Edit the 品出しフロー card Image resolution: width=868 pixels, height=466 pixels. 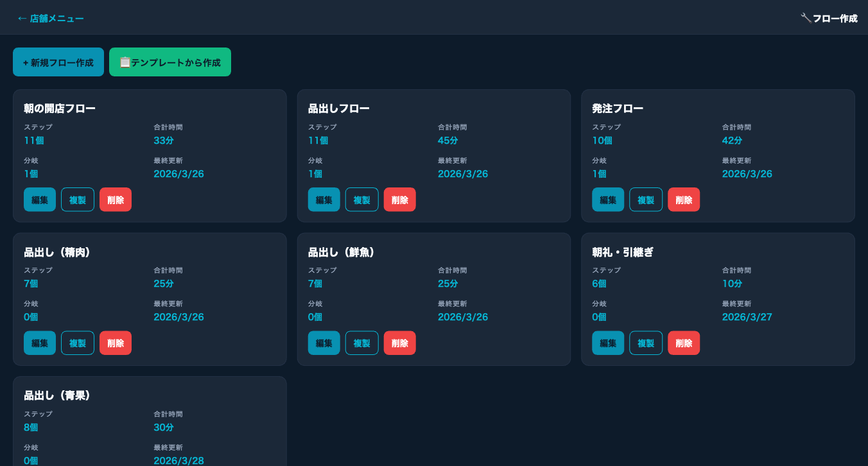pyautogui.click(x=324, y=200)
